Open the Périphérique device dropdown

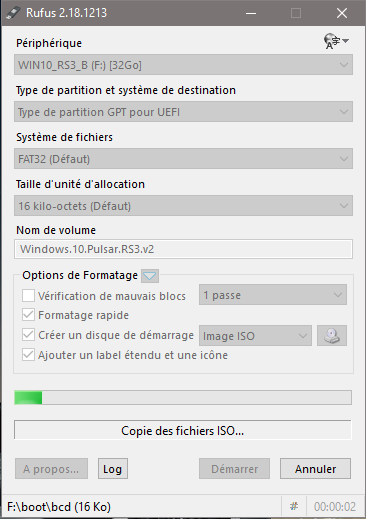pyautogui.click(x=183, y=65)
